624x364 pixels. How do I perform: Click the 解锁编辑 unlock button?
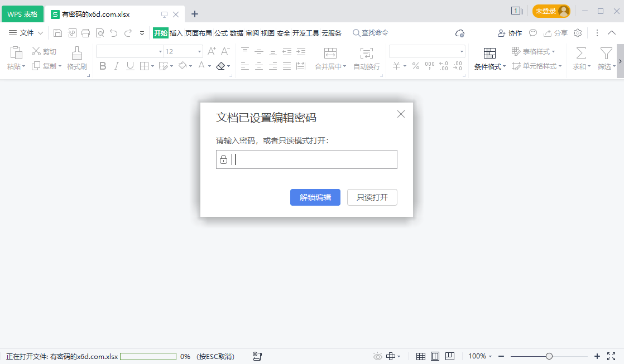coord(315,197)
